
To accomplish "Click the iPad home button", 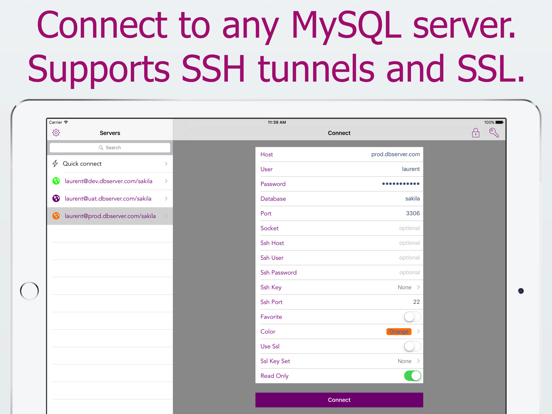I will pyautogui.click(x=29, y=291).
